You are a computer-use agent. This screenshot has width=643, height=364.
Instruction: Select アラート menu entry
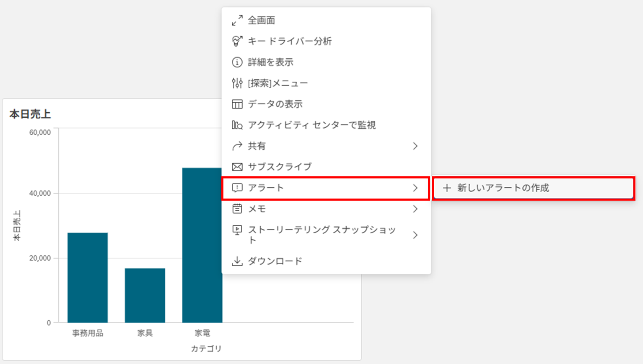[x=266, y=188]
